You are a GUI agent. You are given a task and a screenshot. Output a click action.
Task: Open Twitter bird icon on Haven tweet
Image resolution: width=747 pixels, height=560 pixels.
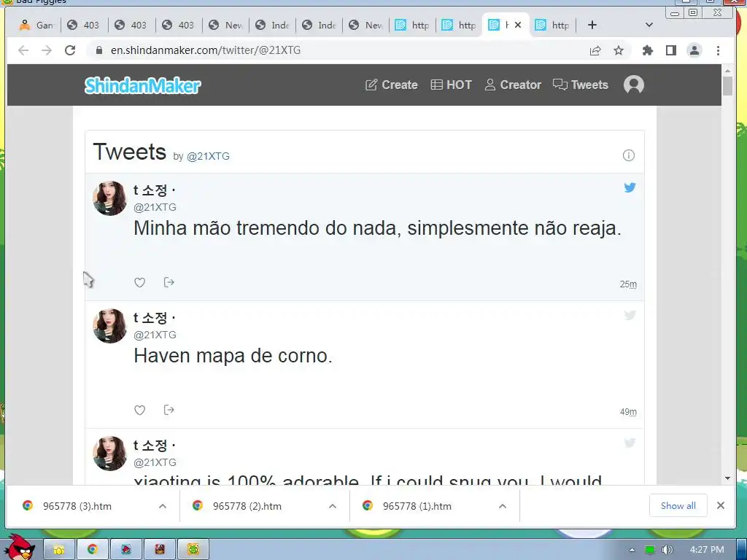coord(630,315)
